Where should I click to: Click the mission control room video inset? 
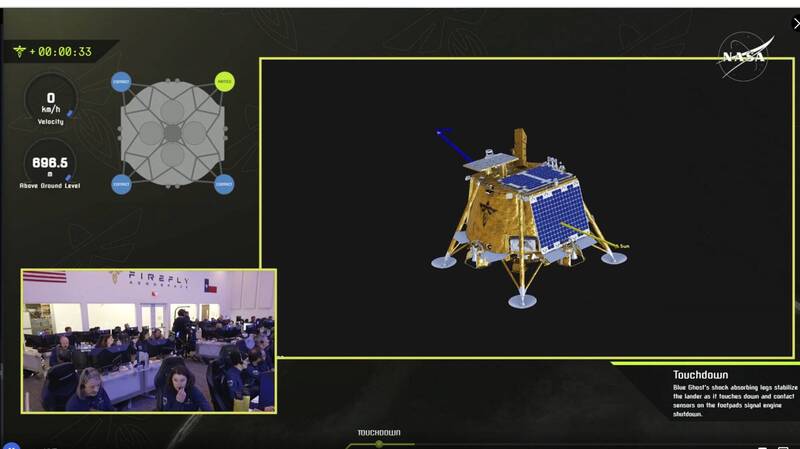point(148,340)
